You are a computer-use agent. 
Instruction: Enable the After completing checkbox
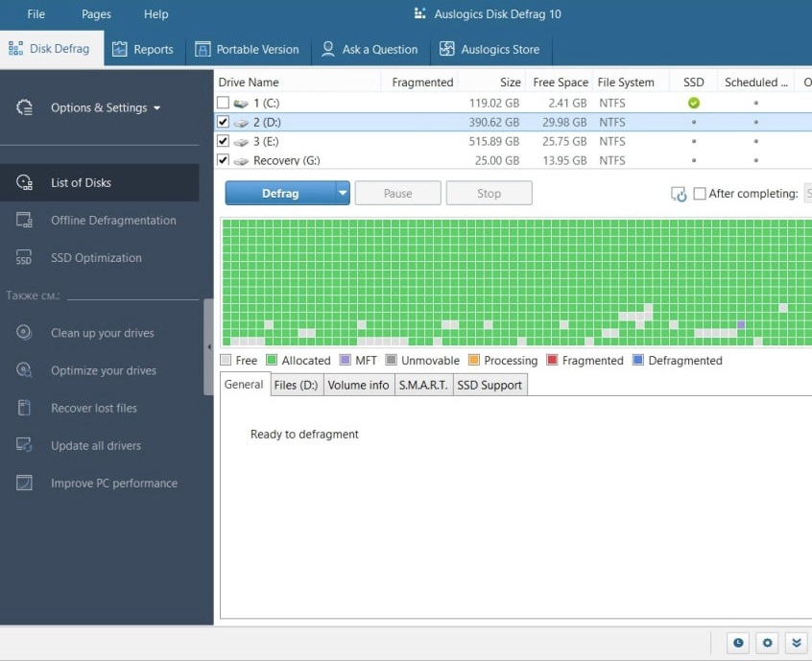[700, 194]
